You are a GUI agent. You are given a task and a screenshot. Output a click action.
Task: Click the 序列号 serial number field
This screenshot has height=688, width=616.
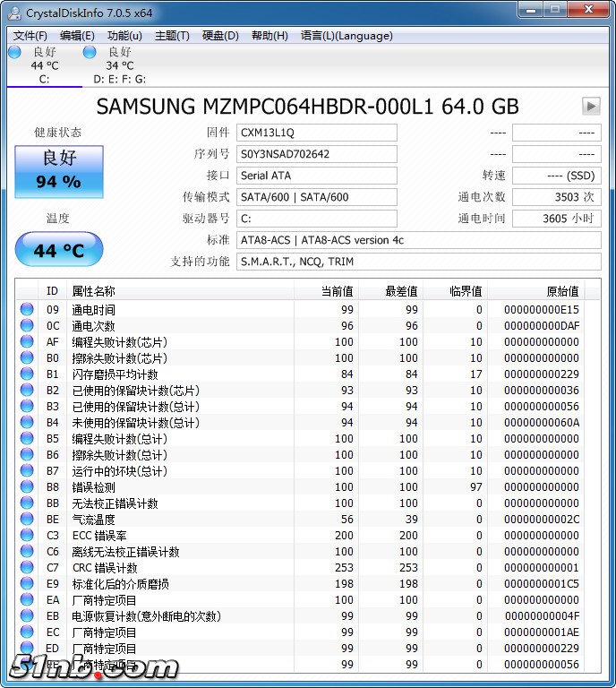tap(317, 154)
